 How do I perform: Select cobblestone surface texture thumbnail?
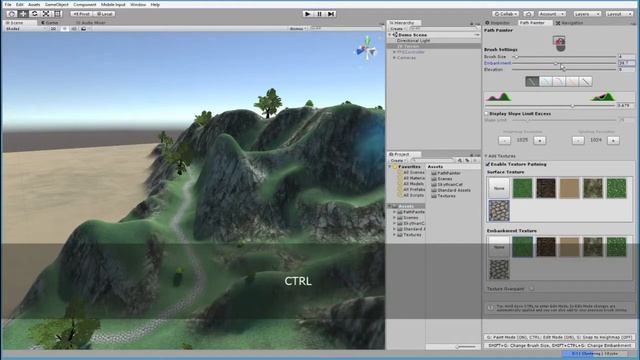tap(499, 211)
